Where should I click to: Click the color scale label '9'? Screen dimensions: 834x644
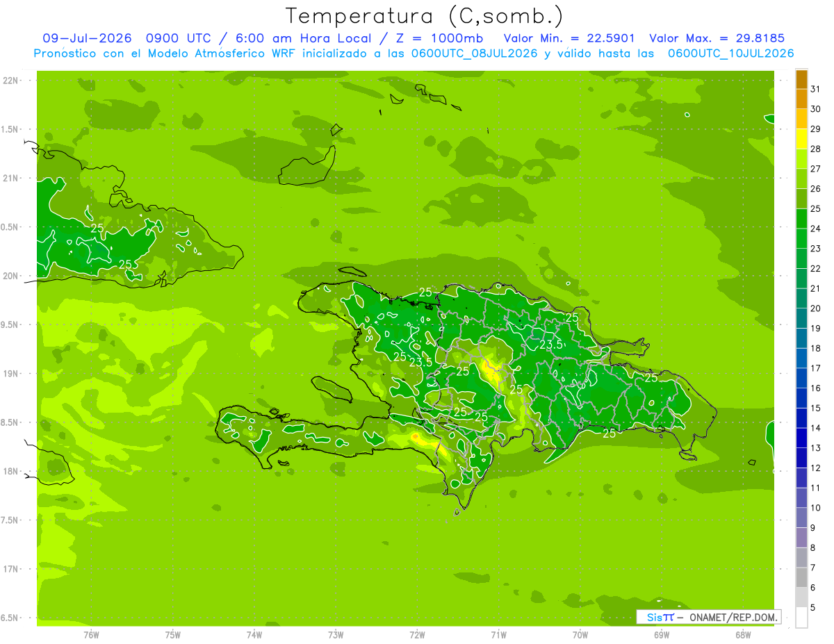813,529
